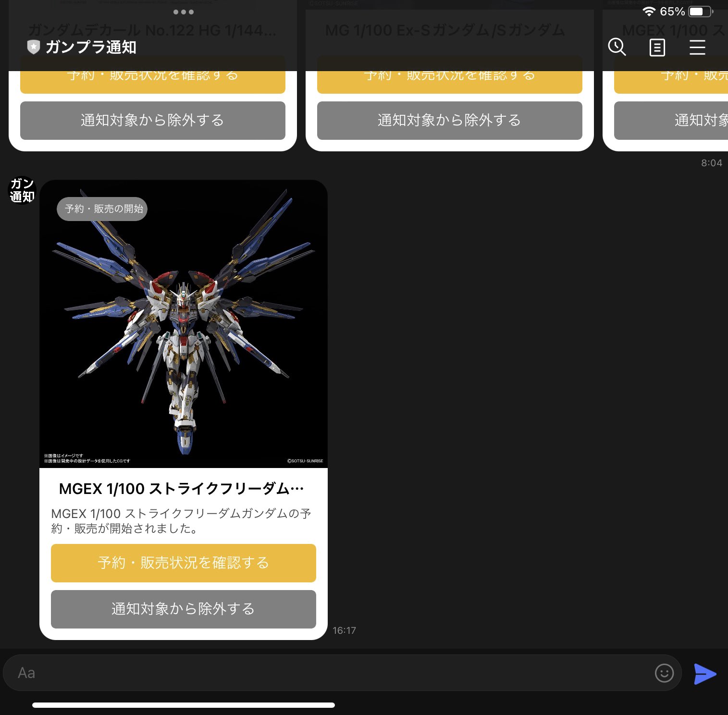Focus the Aa message input field
This screenshot has width=728, height=715.
point(342,673)
